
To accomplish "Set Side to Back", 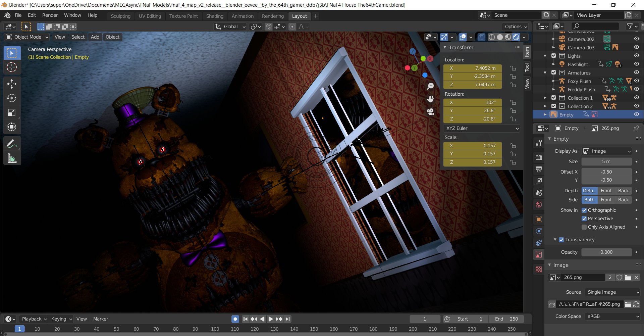I will click(x=623, y=200).
